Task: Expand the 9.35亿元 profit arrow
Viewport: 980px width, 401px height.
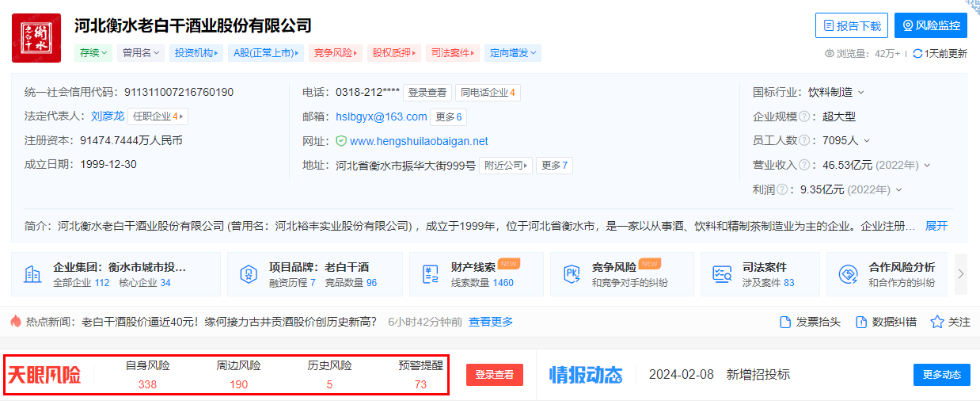Action: 898,190
